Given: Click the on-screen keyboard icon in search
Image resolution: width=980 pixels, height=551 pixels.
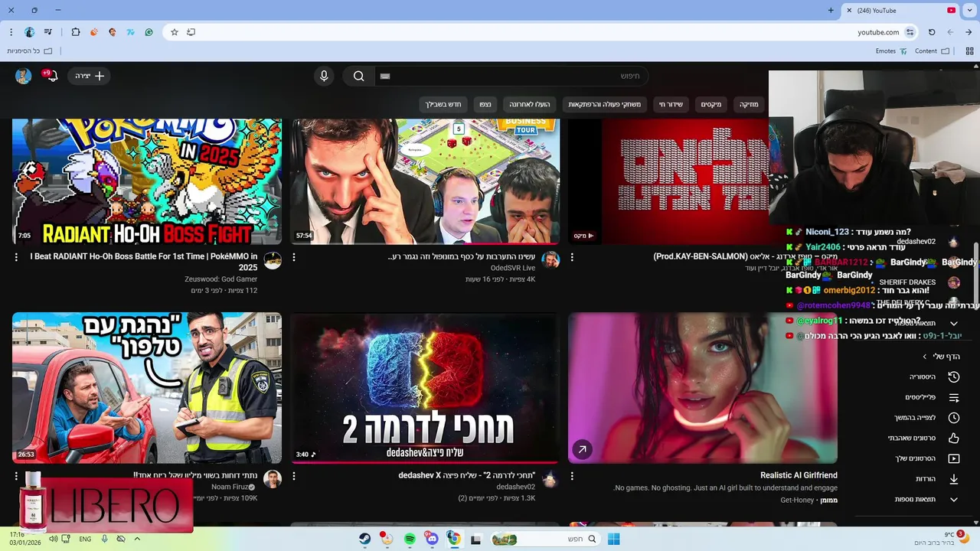Looking at the screenshot, I should pyautogui.click(x=385, y=76).
